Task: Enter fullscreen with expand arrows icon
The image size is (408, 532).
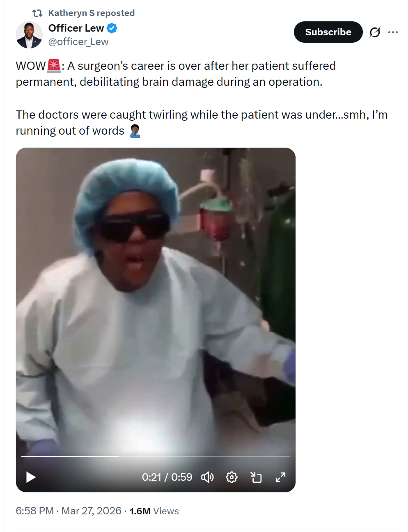Action: click(x=280, y=477)
